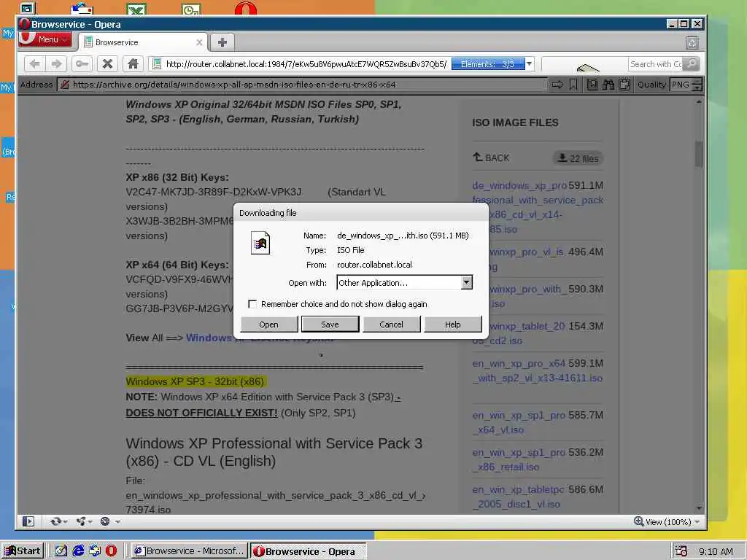747x560 pixels.
Task: Stop page loading with the X button
Action: 108,64
